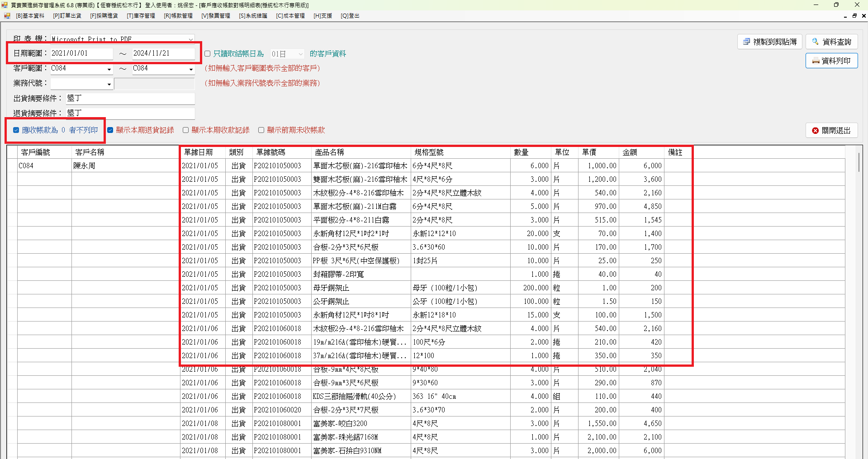The height and width of the screenshot is (459, 868).
Task: Open the [T]庫存管理 menu
Action: click(141, 16)
